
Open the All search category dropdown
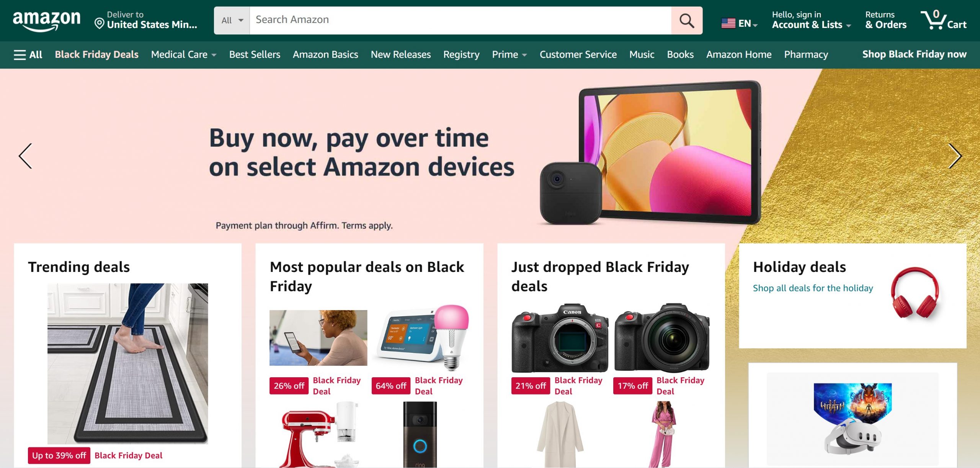232,20
